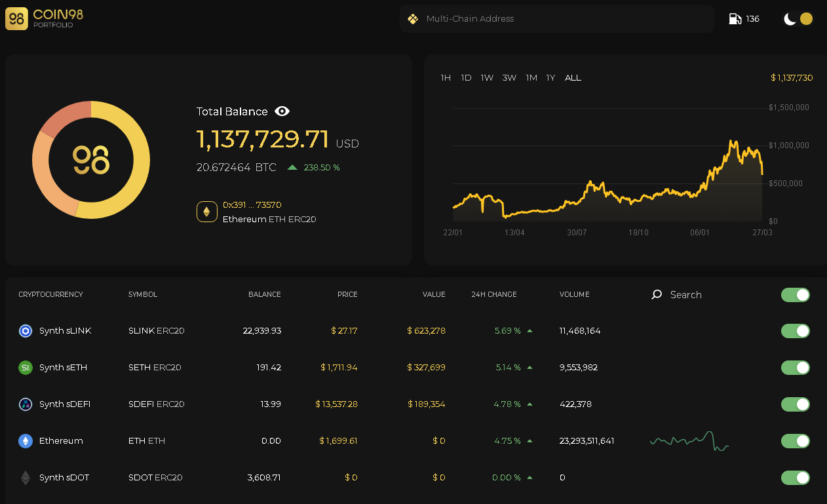The image size is (827, 504).
Task: Toggle the master switch in table header
Action: [x=796, y=295]
